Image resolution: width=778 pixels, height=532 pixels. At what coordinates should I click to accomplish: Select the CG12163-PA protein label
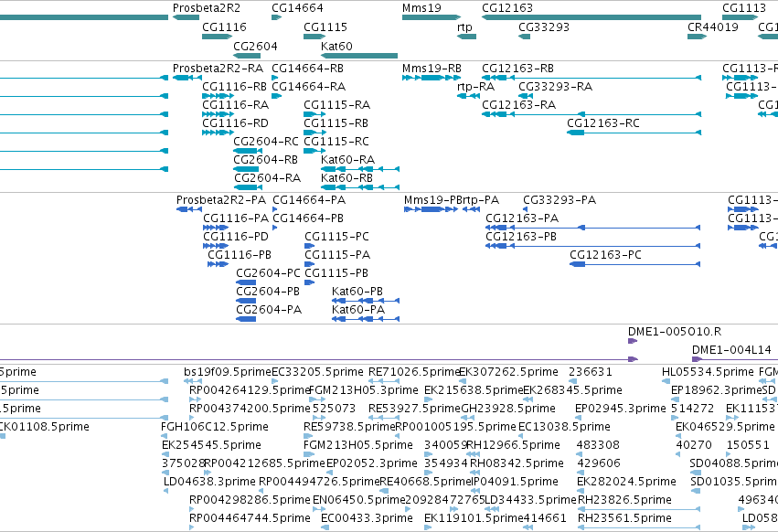[x=522, y=218]
